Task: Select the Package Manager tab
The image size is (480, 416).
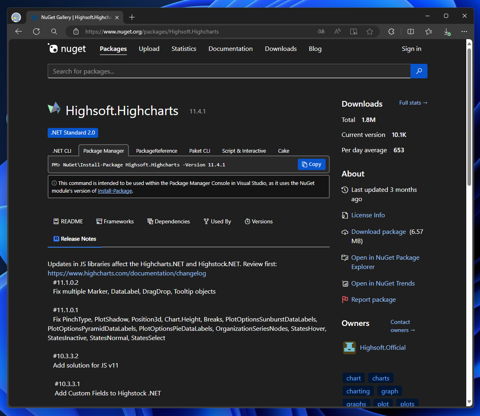Action: [x=104, y=151]
